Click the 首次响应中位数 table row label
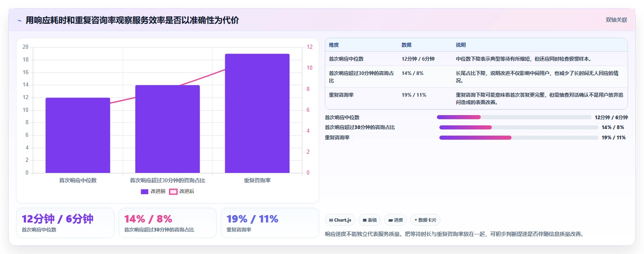This screenshot has height=254, width=644. click(x=346, y=59)
